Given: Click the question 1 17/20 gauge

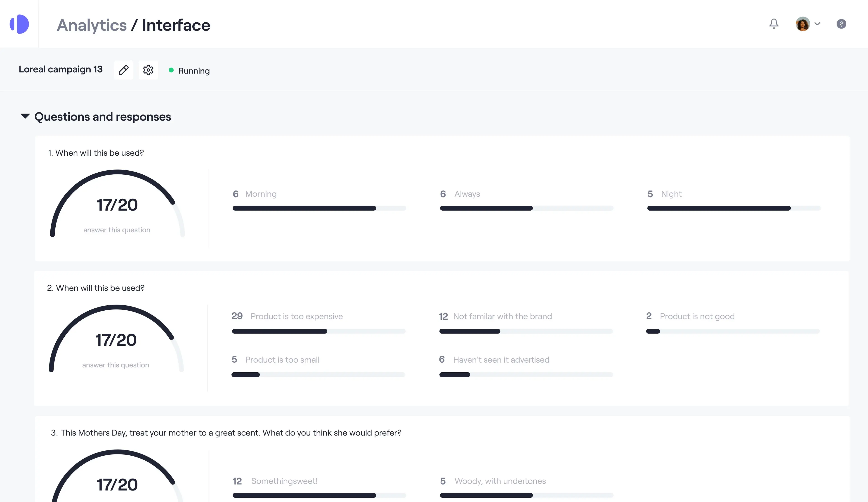Looking at the screenshot, I should pyautogui.click(x=117, y=203).
